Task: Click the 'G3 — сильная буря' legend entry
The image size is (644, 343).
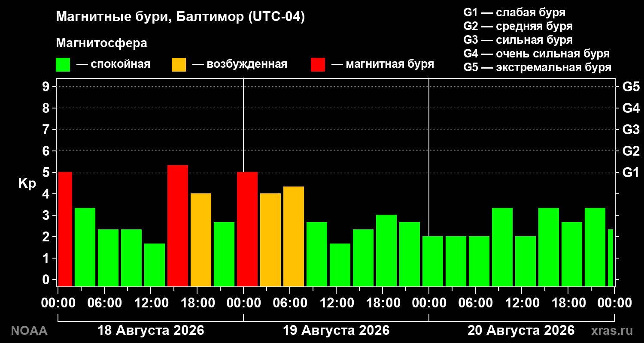Action: coord(518,40)
